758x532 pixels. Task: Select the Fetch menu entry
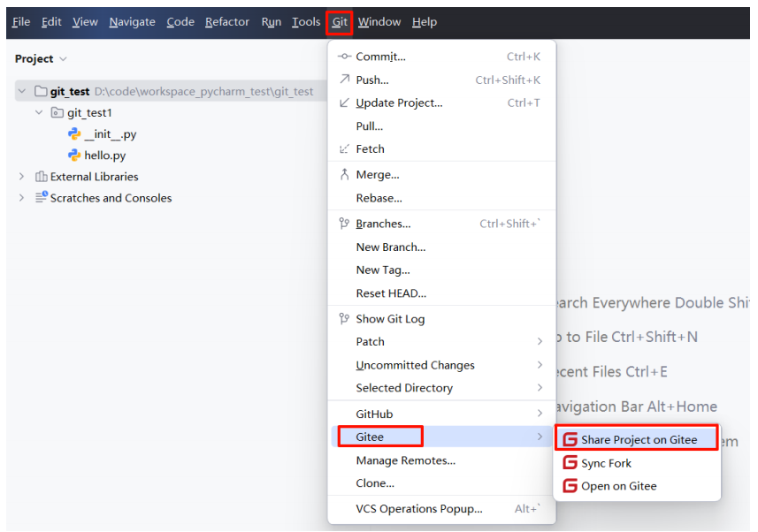[x=441, y=148]
